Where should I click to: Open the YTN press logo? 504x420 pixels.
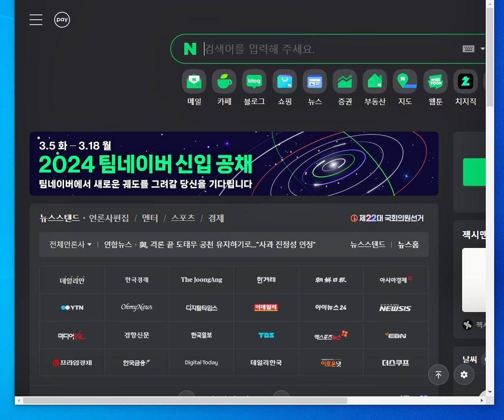tap(72, 308)
